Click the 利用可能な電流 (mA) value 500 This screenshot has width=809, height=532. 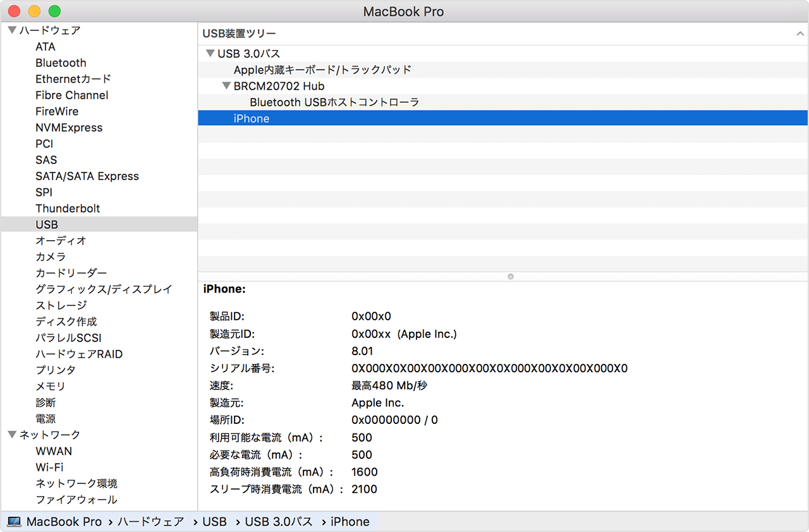click(362, 437)
